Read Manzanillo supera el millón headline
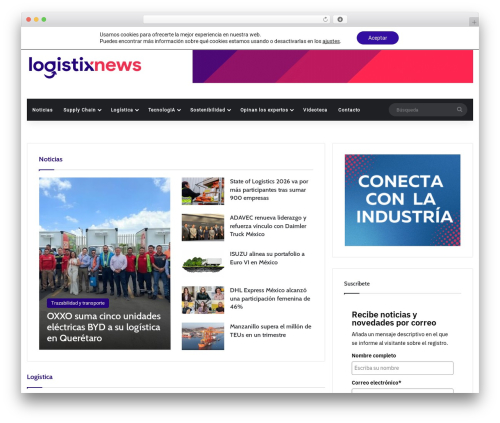The height and width of the screenshot is (423, 500). pos(271,331)
